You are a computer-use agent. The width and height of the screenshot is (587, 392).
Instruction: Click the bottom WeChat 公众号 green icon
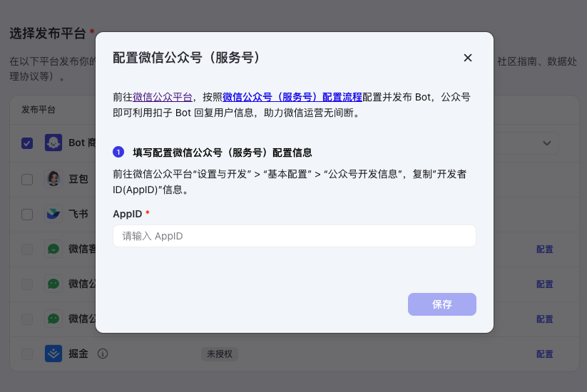click(x=53, y=319)
